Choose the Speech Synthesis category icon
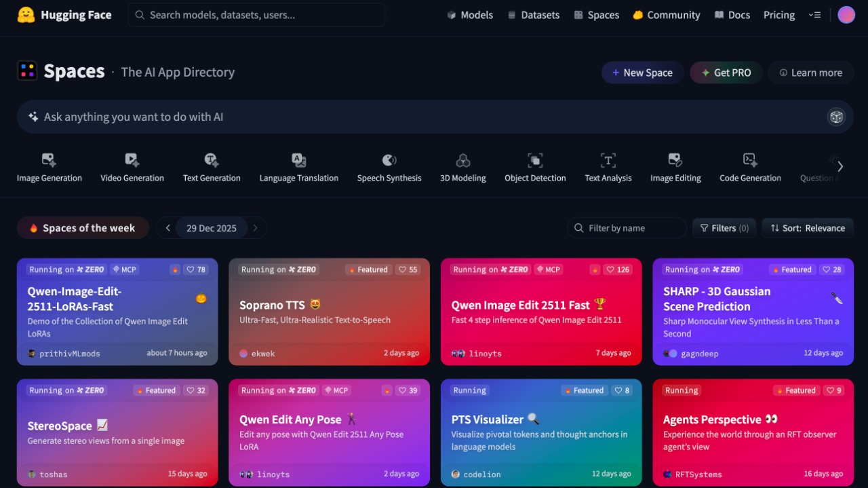This screenshot has width=868, height=488. [x=389, y=160]
